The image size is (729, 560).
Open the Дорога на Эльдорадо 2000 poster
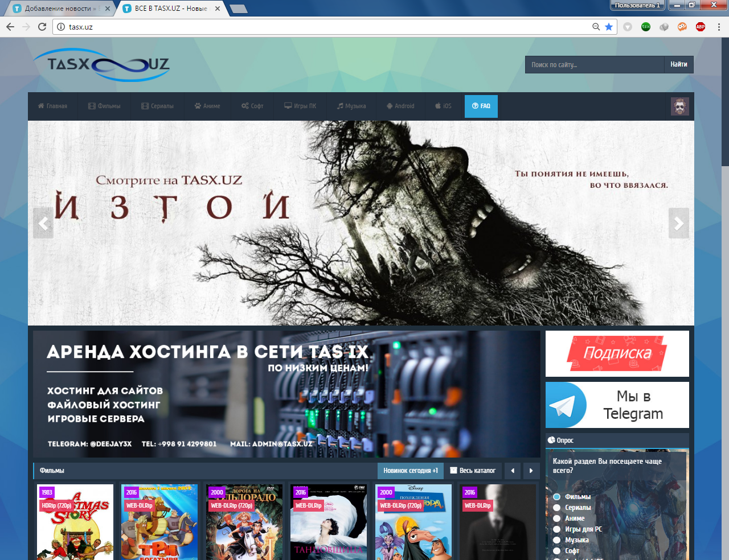[x=244, y=522]
